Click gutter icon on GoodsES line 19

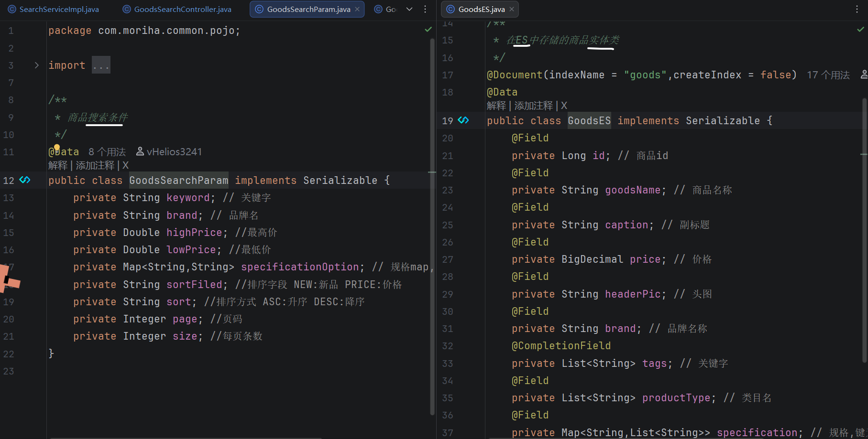point(463,120)
